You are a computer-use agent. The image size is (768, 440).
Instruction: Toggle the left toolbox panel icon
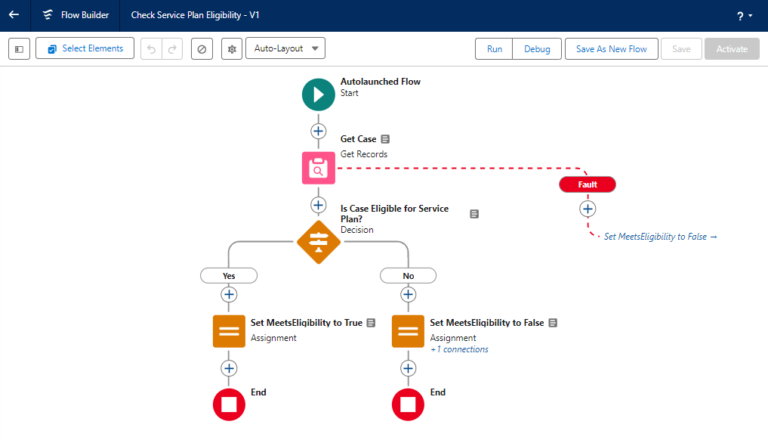point(18,49)
